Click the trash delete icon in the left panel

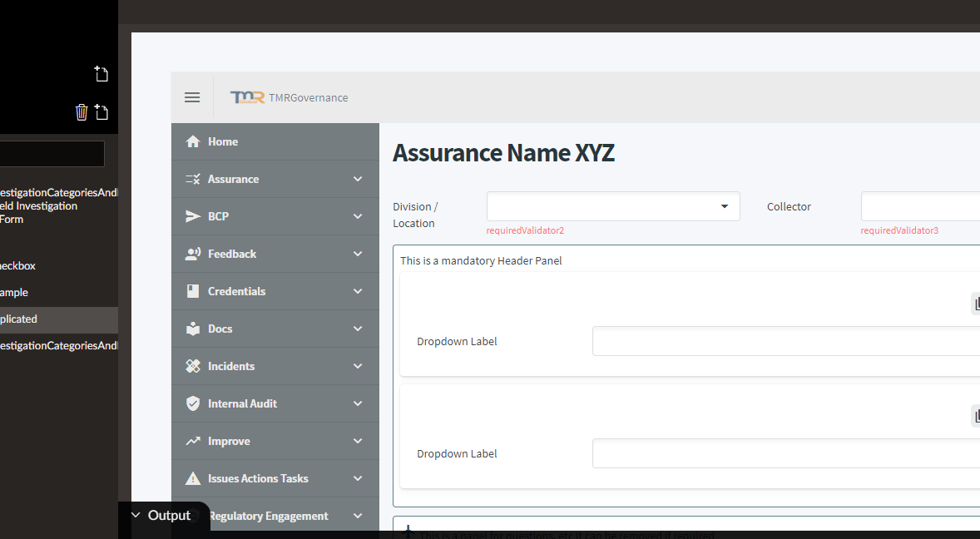tap(82, 111)
